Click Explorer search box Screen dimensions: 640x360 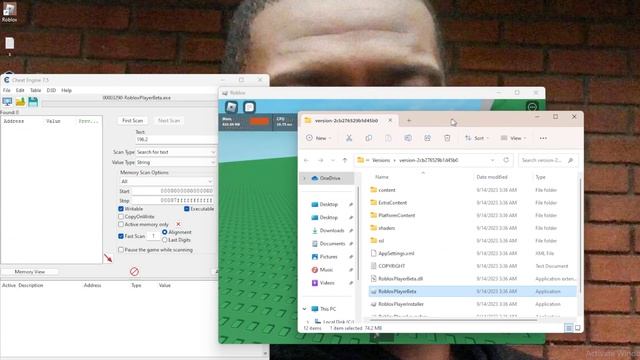tap(547, 160)
